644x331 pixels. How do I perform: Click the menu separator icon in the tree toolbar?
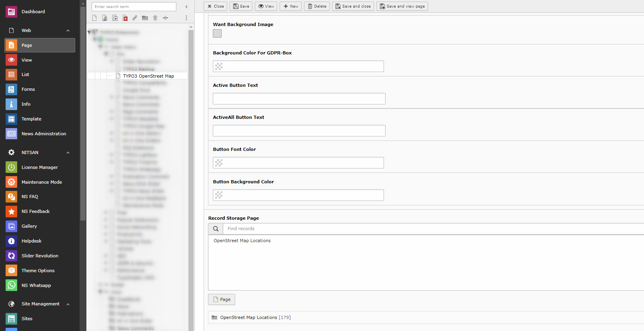(x=165, y=18)
